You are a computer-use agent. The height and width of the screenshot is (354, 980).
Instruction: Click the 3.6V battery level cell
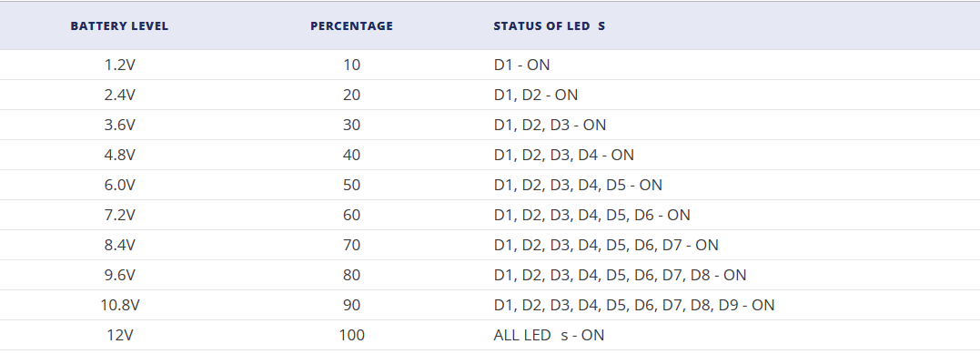point(119,125)
